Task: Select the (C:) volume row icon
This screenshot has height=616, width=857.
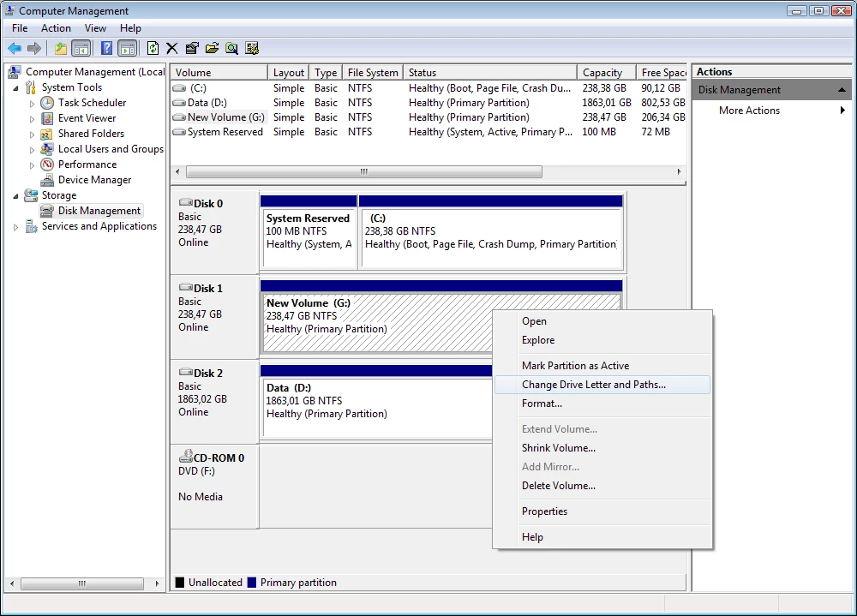Action: pos(179,88)
